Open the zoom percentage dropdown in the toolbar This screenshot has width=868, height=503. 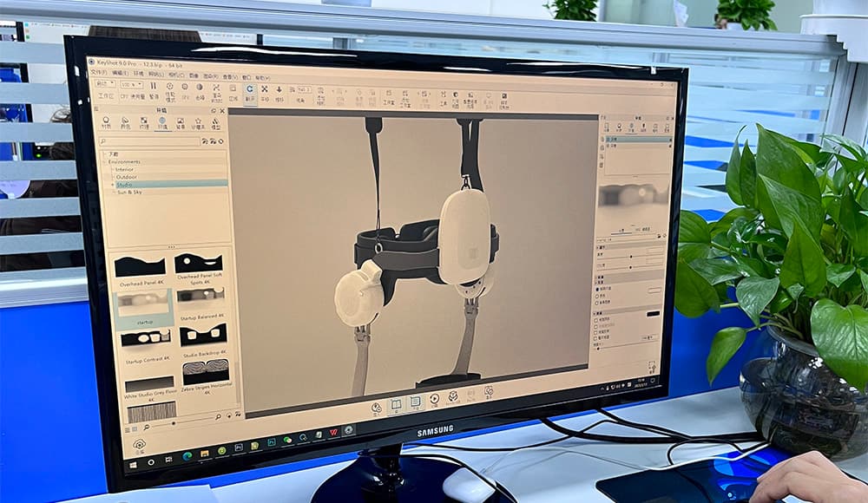pos(132,85)
